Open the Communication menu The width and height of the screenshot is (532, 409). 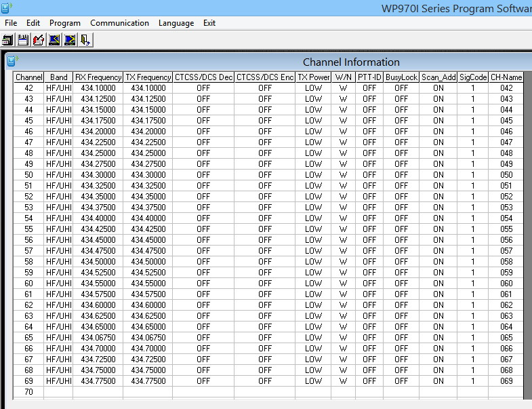(x=119, y=23)
